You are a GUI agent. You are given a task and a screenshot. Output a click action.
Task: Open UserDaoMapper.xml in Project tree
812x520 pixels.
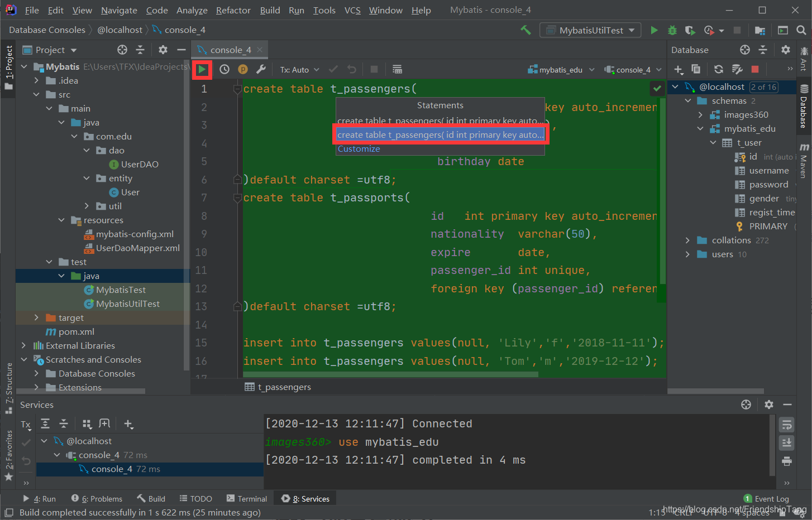[137, 248]
